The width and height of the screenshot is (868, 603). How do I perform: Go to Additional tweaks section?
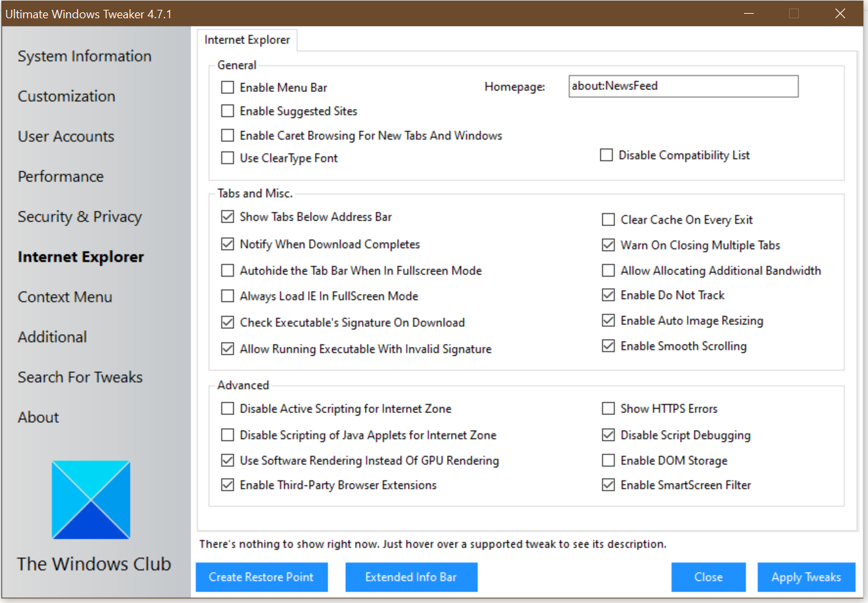pos(52,337)
